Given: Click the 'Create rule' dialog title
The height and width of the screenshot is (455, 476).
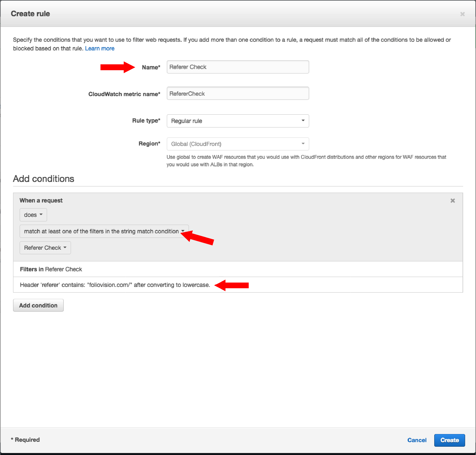Looking at the screenshot, I should coord(30,14).
